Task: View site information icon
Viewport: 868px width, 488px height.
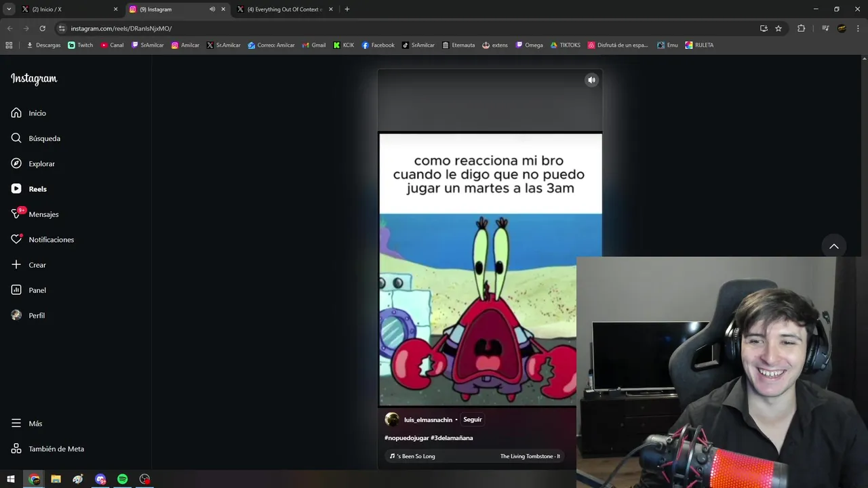Action: [62, 28]
